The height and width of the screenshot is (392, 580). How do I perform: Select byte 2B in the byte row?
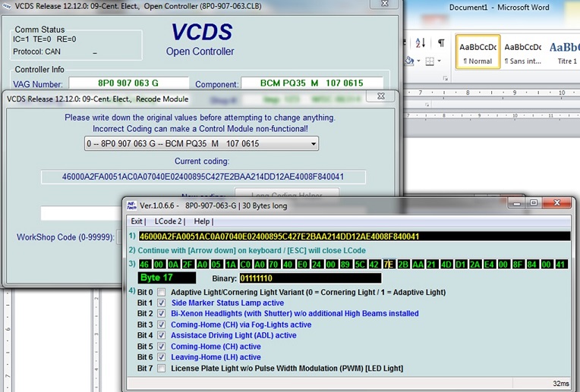click(403, 264)
